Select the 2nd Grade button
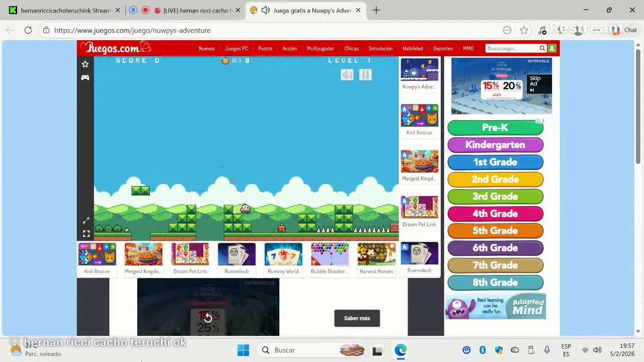The width and height of the screenshot is (644, 362). 496,179
